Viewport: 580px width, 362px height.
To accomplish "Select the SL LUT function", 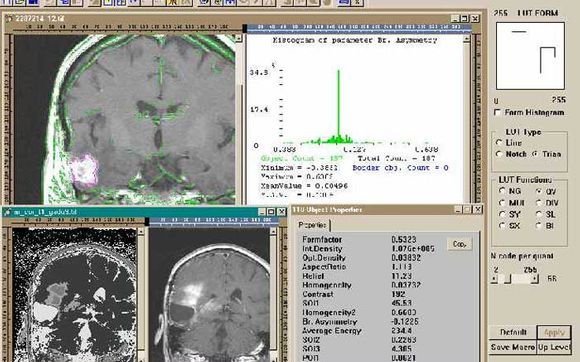I will (x=539, y=214).
